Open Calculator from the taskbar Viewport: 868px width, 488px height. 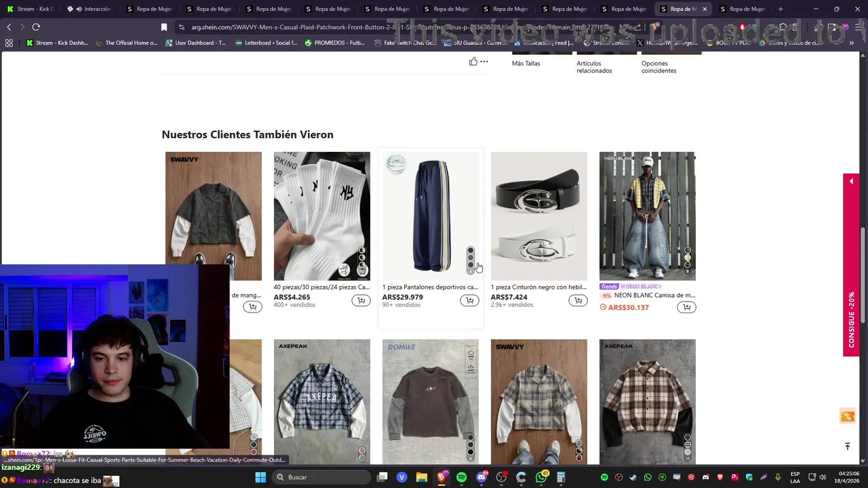point(561,477)
